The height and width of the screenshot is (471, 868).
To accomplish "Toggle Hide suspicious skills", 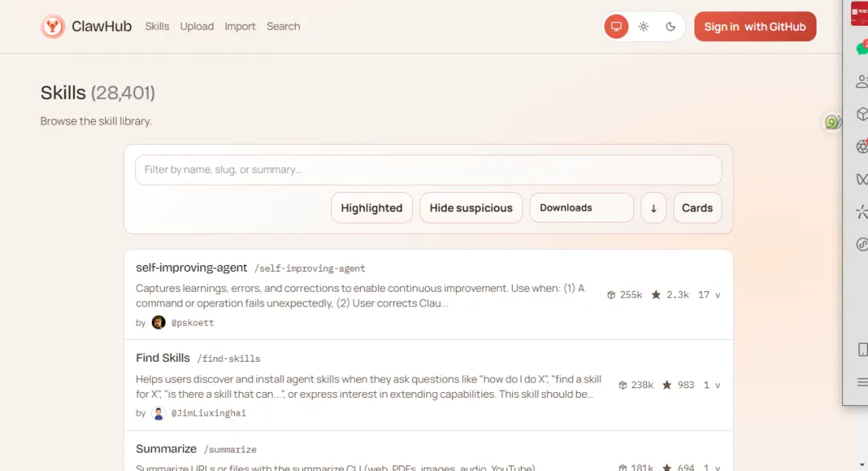I will coord(471,207).
